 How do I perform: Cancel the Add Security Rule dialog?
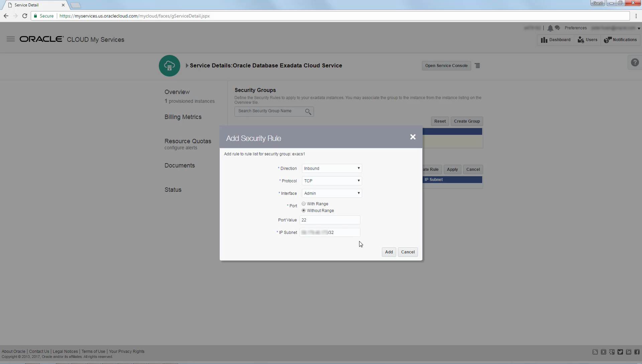[x=408, y=252]
